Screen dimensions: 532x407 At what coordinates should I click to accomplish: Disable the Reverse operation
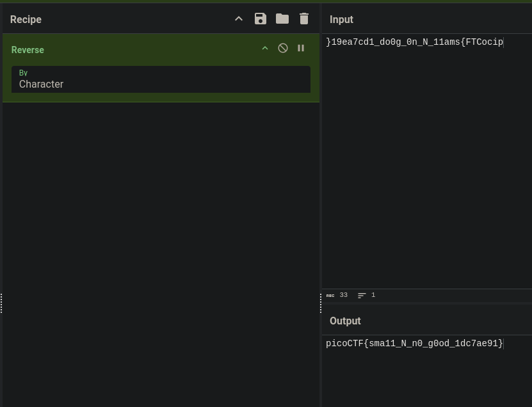(282, 48)
